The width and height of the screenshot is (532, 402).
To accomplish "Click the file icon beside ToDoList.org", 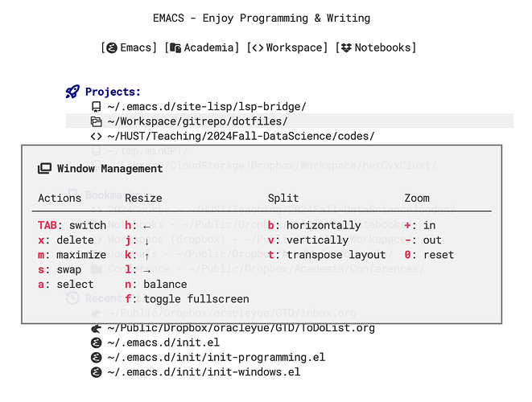I will 96,328.
